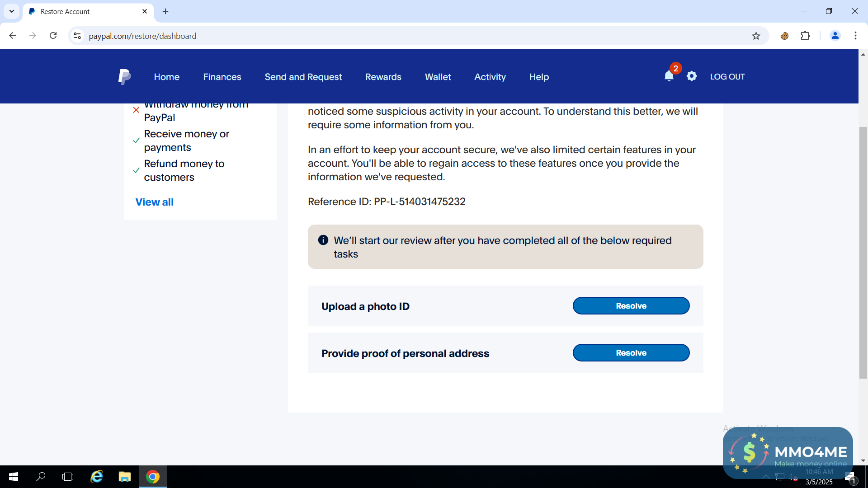
Task: Open File Explorer from the taskbar
Action: (x=124, y=477)
